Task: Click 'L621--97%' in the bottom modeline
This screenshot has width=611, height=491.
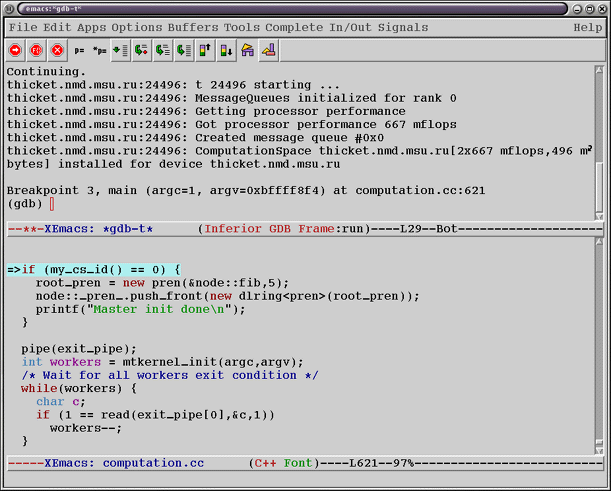Action: click(381, 463)
